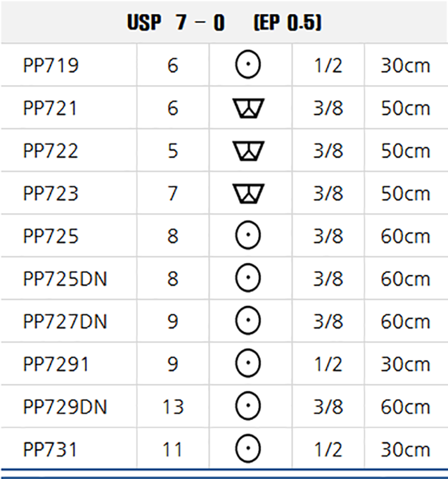Image resolution: width=448 pixels, height=479 pixels.
Task: Click the 50cm length for PP723
Action: (x=405, y=193)
